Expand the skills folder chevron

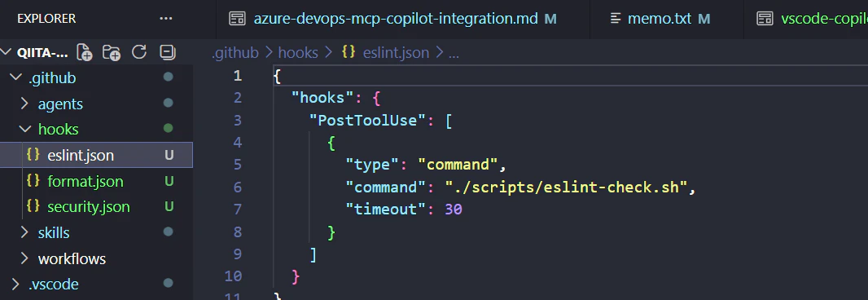pos(24,232)
